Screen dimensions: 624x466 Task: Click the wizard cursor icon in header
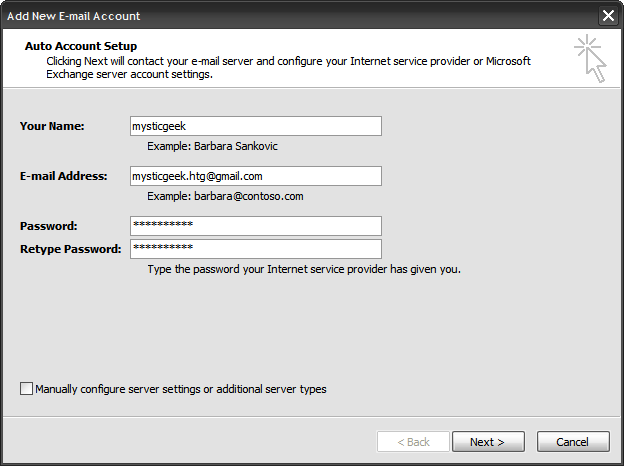coord(590,58)
